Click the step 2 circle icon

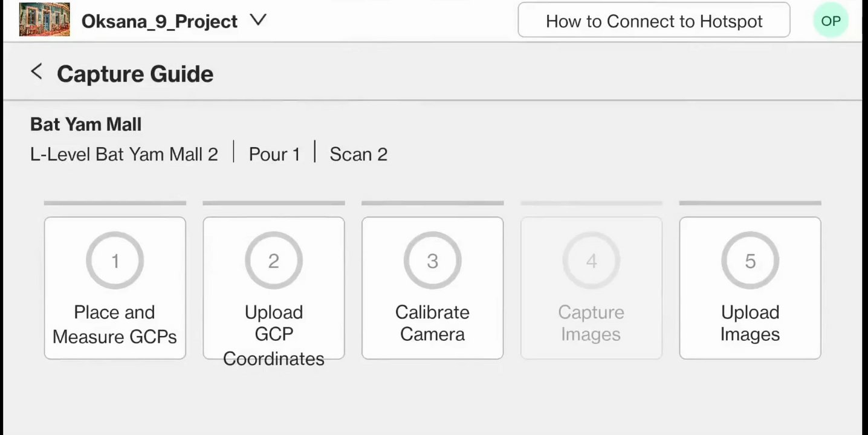pos(274,260)
